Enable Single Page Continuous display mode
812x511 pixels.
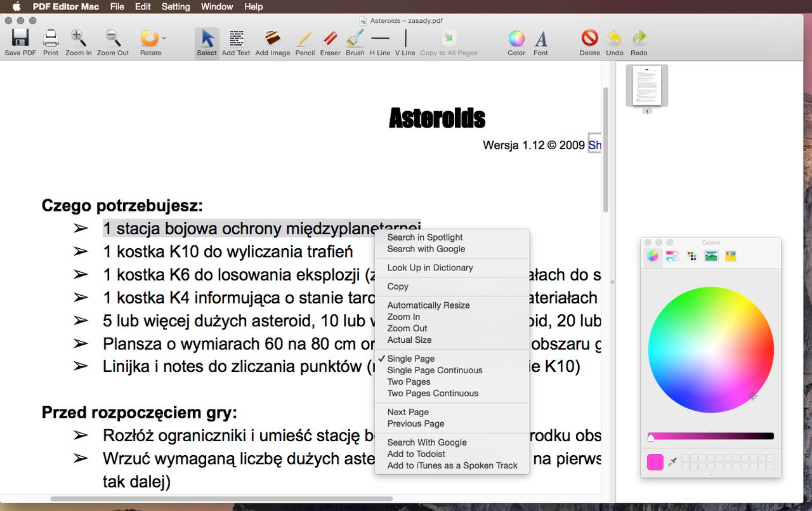click(x=435, y=370)
